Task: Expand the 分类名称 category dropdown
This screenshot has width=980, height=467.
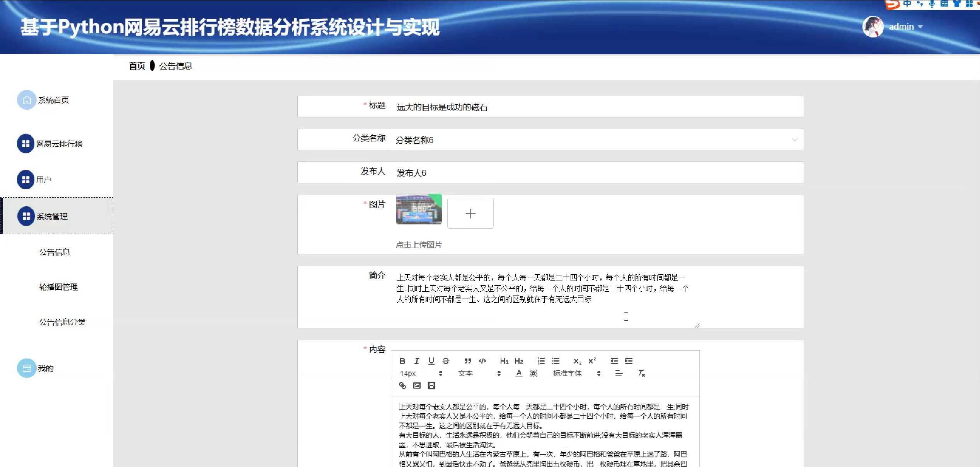Action: tap(794, 140)
